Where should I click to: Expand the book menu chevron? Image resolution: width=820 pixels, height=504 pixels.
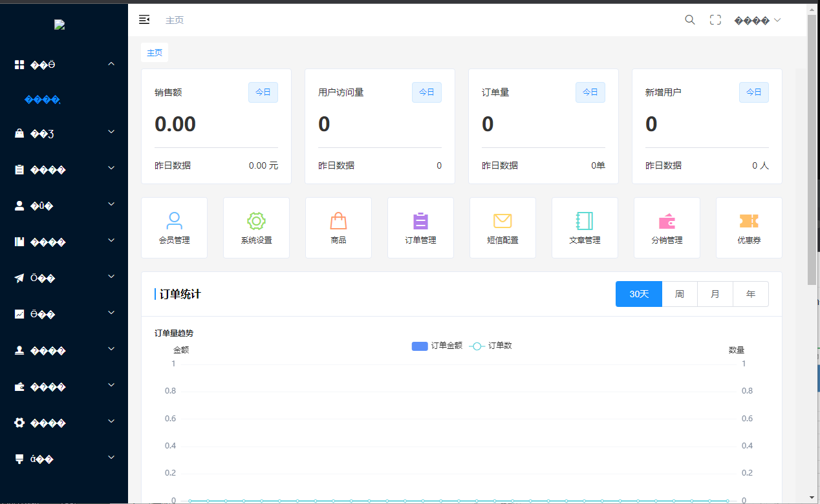pos(111,240)
